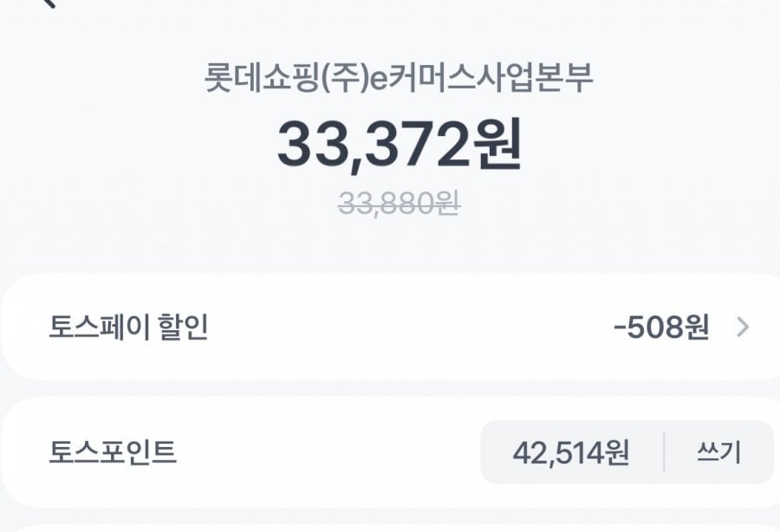780x532 pixels.
Task: Open the 토스페이 할인 label
Action: [128, 328]
